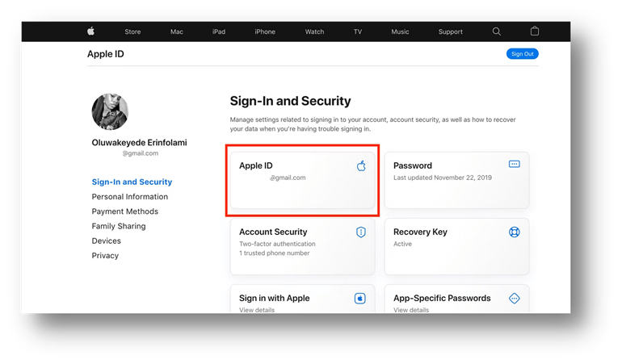This screenshot has height=364, width=622.
Task: Click the Password card dots icon
Action: [x=514, y=164]
